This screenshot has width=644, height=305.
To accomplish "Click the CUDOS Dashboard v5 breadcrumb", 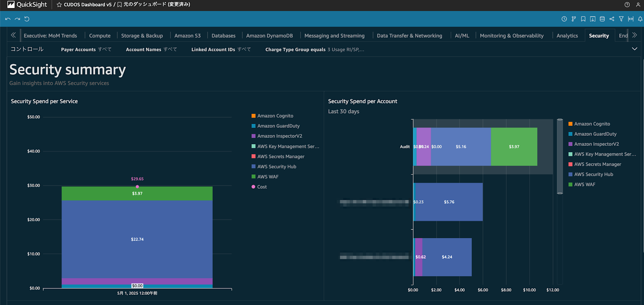I will pyautogui.click(x=88, y=5).
